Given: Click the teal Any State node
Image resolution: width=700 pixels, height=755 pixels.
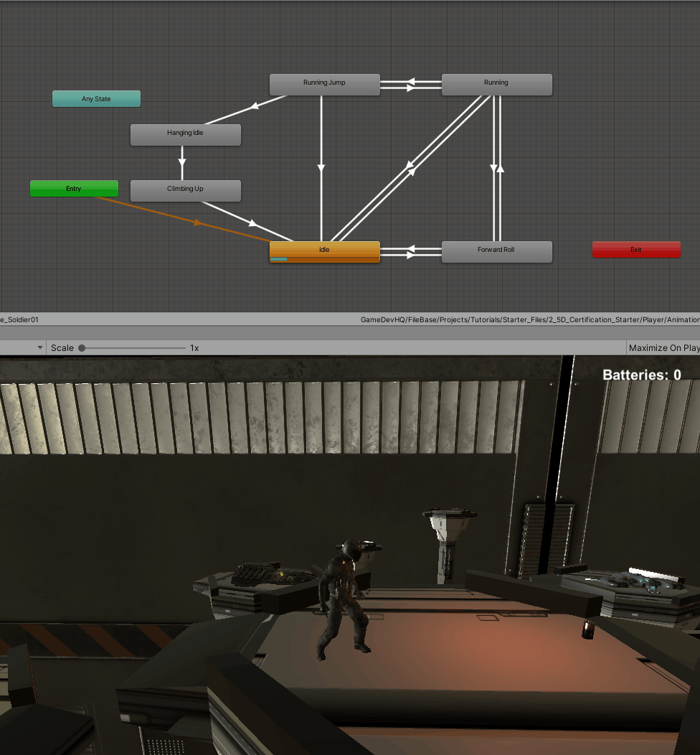Looking at the screenshot, I should (x=96, y=98).
